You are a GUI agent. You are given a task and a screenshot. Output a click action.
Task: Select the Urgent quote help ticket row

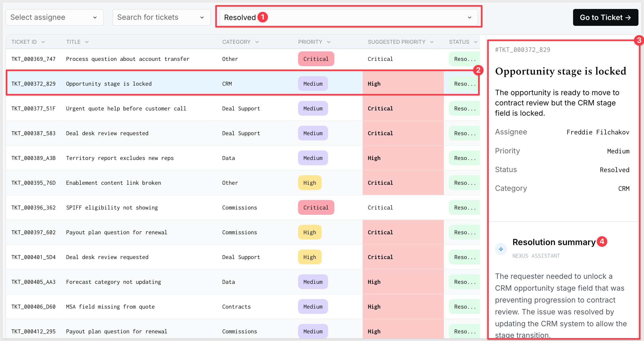[243, 108]
